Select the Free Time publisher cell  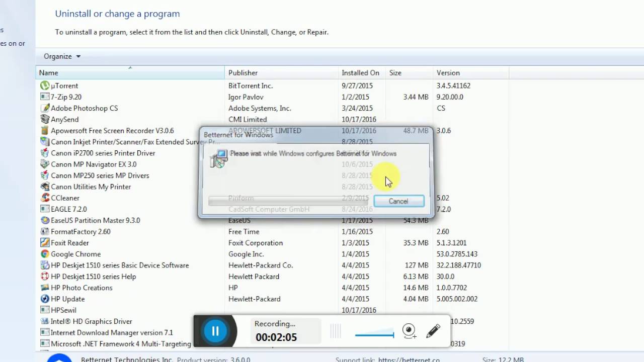click(x=244, y=232)
